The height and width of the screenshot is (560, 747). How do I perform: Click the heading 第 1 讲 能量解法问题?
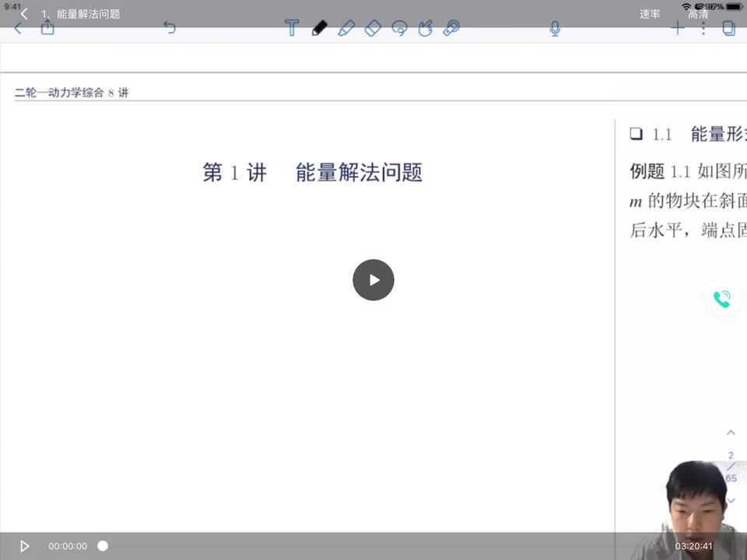point(313,172)
